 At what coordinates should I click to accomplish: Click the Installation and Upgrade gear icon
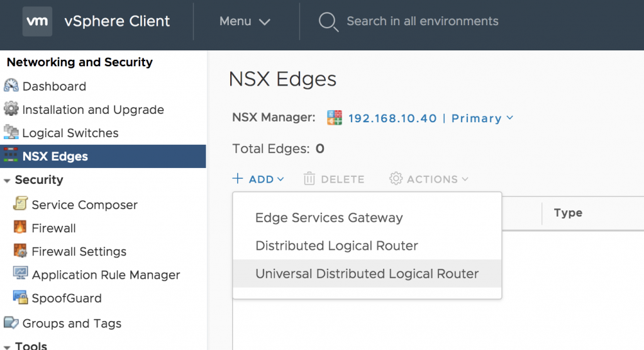click(11, 108)
